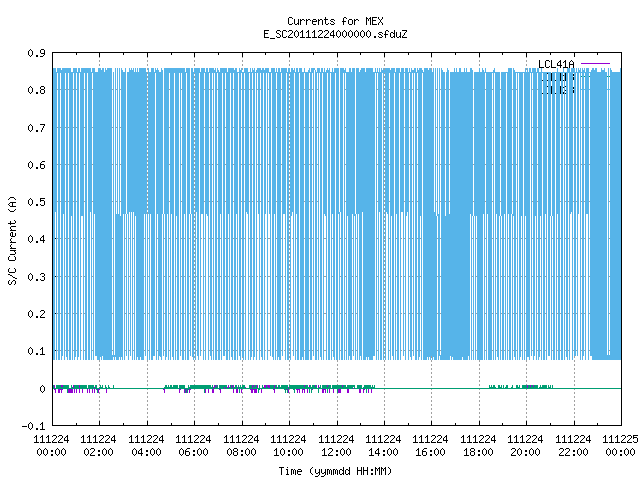Click the chart title "Currents for MEX"

(335, 21)
